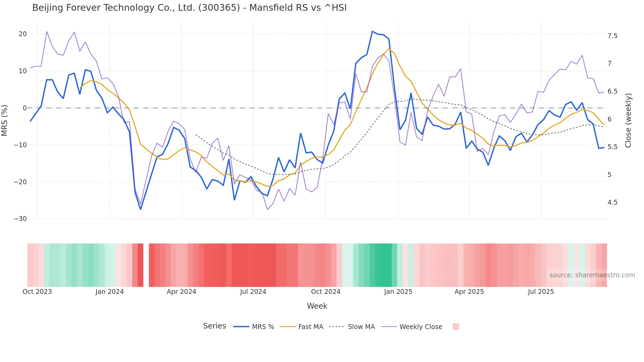Click the '20' tick on MRS axis
Viewport: 644px width, 362px height.
(23, 34)
